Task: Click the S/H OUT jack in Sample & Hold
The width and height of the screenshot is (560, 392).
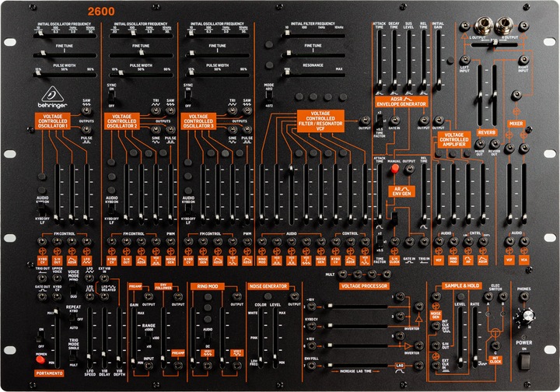Action: 436,345
